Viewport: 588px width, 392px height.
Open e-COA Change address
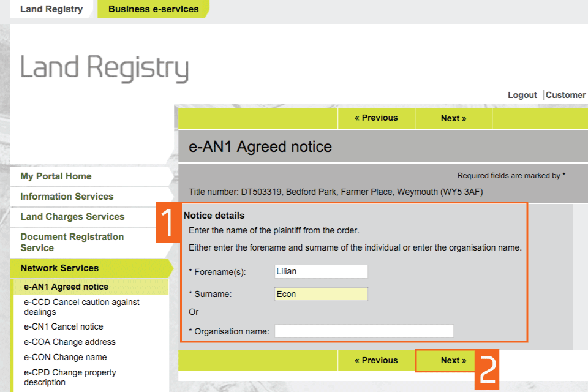[70, 342]
